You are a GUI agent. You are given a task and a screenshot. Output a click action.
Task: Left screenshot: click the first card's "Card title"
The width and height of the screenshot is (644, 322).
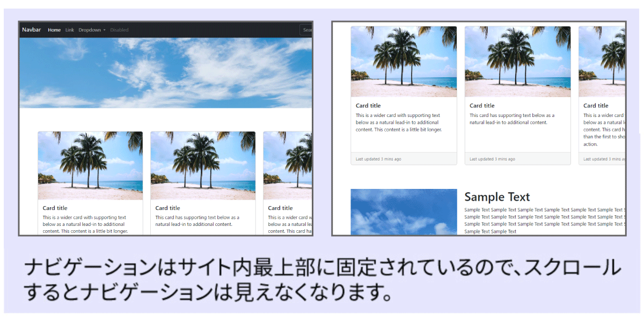click(x=54, y=208)
